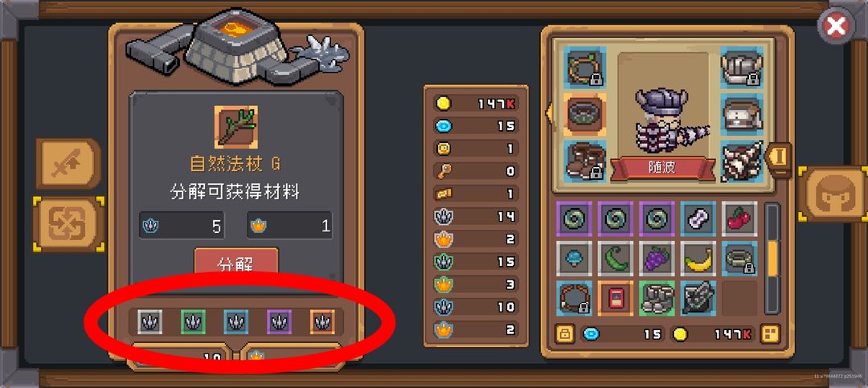Image resolution: width=868 pixels, height=388 pixels.
Task: Expand the equipment panel with left arrow
Action: pyautogui.click(x=549, y=112)
